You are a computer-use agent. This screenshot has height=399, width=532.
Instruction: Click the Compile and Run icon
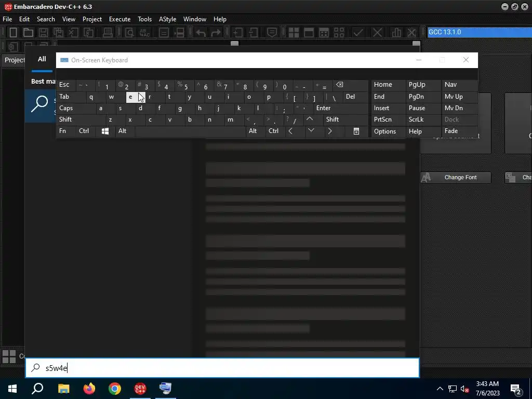point(324,33)
